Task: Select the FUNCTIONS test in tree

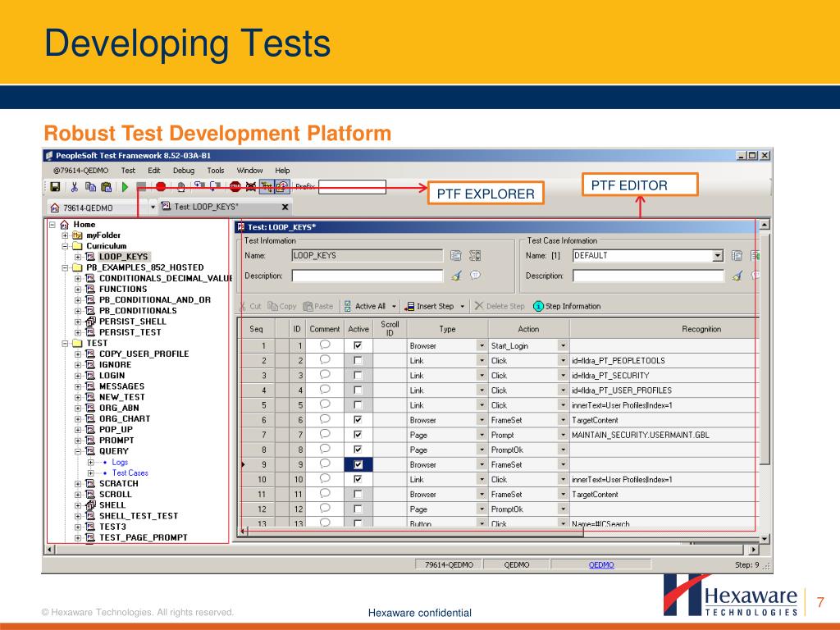Action: point(123,289)
